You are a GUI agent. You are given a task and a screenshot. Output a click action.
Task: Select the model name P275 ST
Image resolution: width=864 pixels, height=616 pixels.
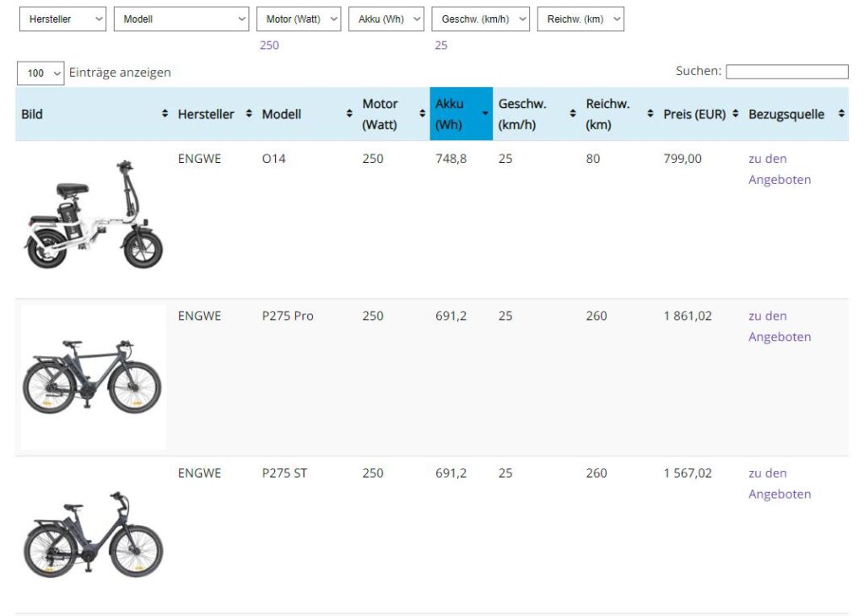[284, 473]
